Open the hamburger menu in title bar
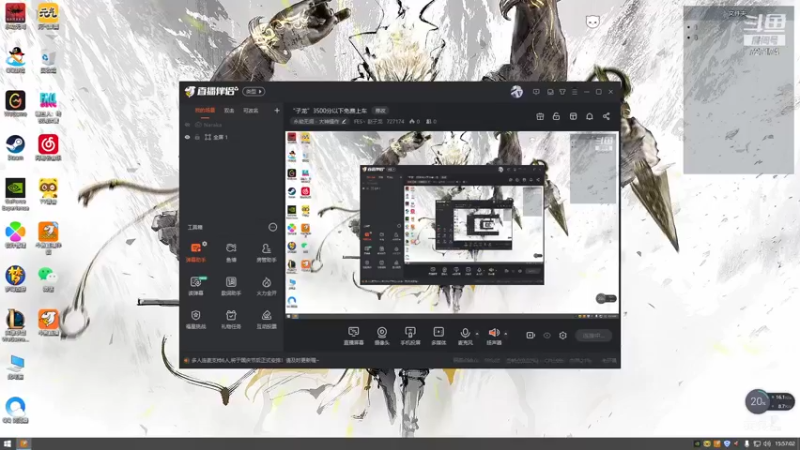This screenshot has height=450, width=800. click(x=574, y=92)
